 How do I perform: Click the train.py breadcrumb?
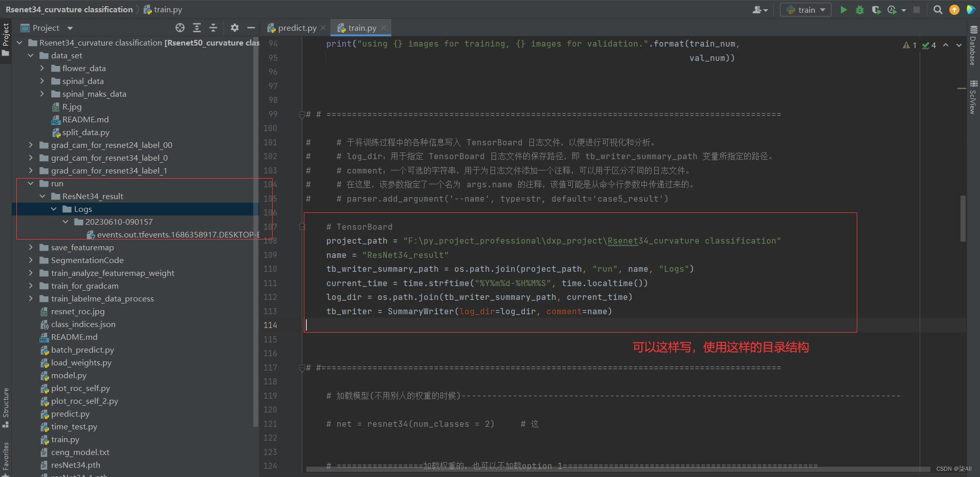point(163,9)
